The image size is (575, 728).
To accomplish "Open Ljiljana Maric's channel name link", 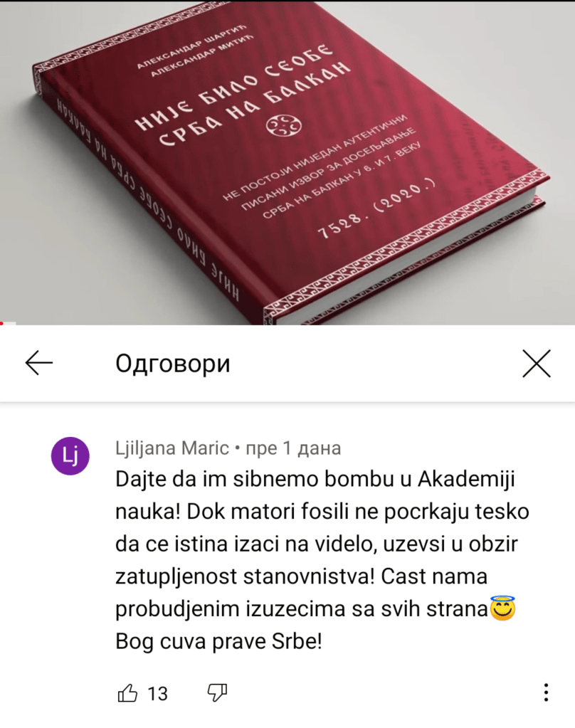I will [x=172, y=448].
